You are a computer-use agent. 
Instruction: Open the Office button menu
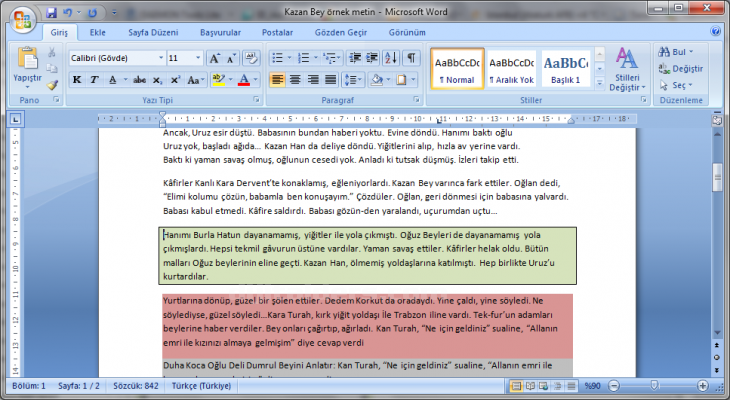click(22, 21)
